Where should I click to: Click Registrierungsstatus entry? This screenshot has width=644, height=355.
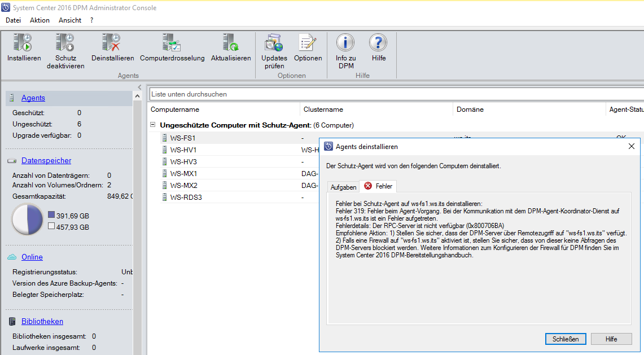pos(45,272)
